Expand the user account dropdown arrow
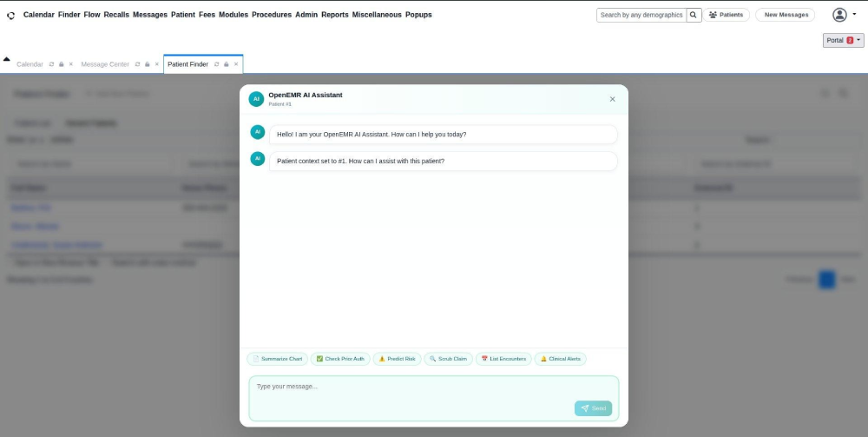The width and height of the screenshot is (868, 437). (855, 15)
